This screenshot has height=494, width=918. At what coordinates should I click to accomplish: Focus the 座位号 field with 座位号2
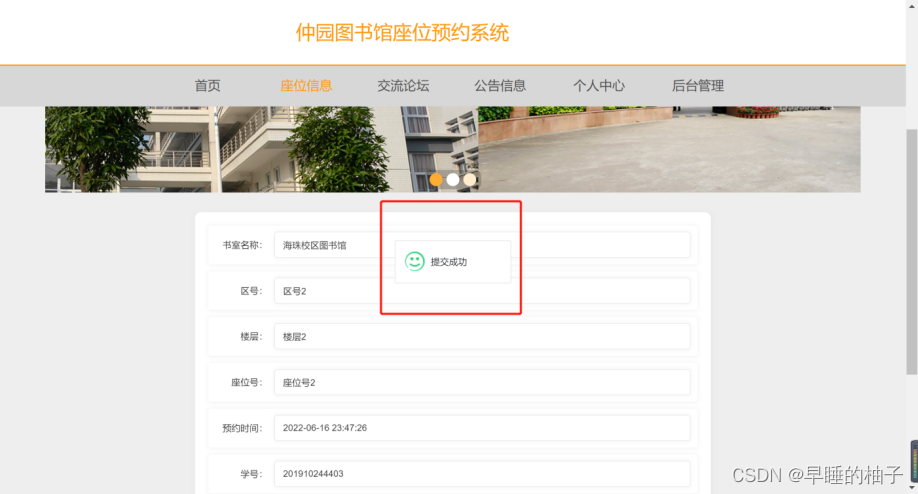click(x=482, y=382)
